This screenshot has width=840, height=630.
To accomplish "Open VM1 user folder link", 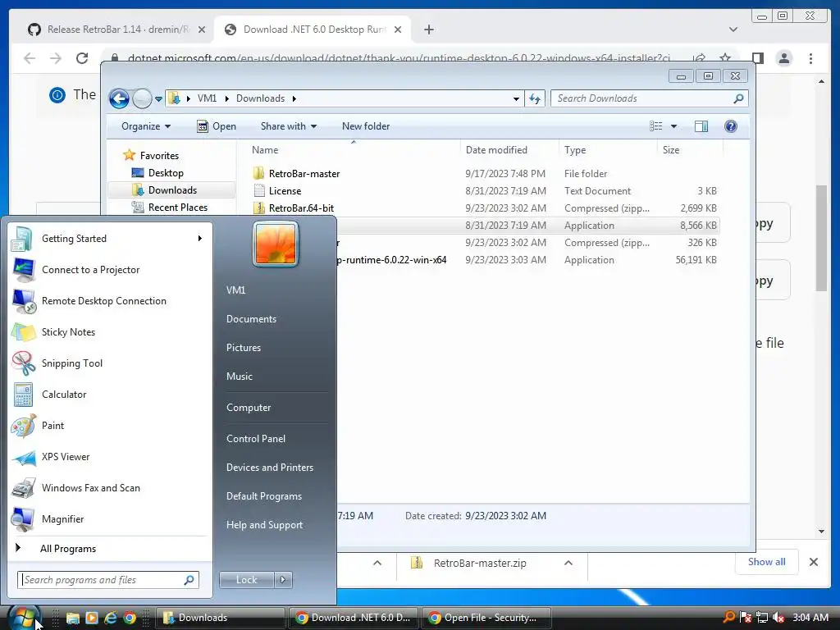I will pos(235,290).
